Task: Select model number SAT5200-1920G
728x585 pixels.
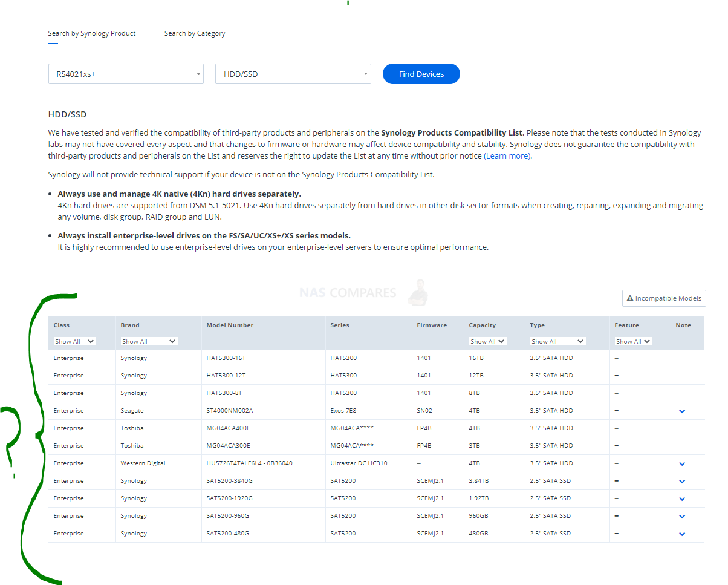Action: click(230, 498)
